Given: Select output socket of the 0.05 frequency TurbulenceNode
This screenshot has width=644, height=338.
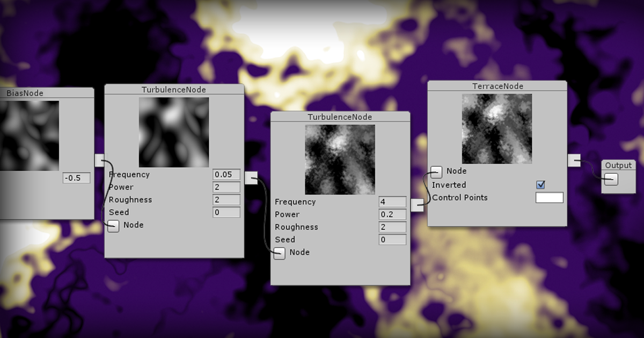Looking at the screenshot, I should (x=252, y=178).
